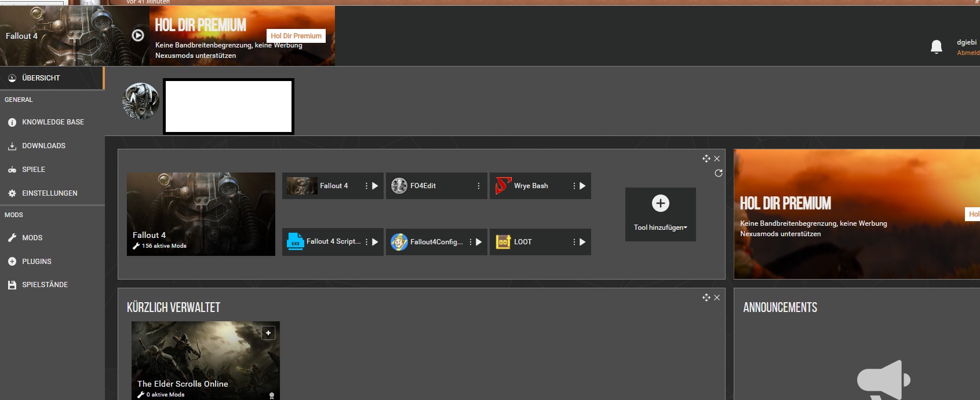Click the Spiele gamepad icon
The image size is (980, 400).
pos(12,170)
